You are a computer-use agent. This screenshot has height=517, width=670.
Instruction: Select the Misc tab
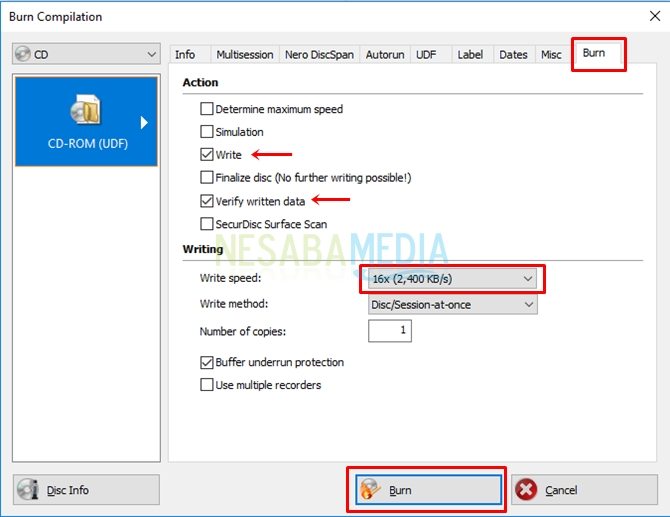click(551, 55)
